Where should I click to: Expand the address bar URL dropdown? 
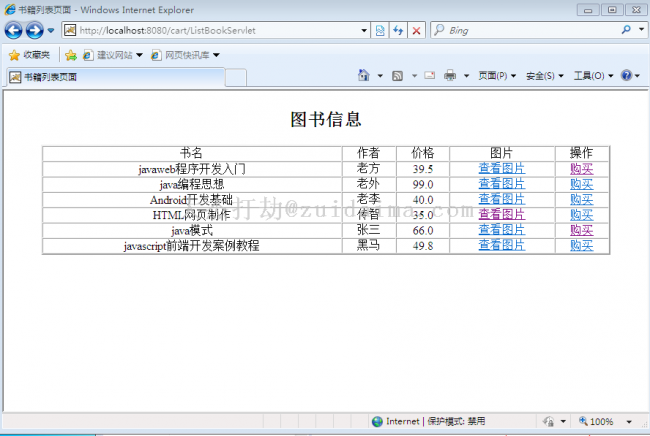click(x=364, y=31)
